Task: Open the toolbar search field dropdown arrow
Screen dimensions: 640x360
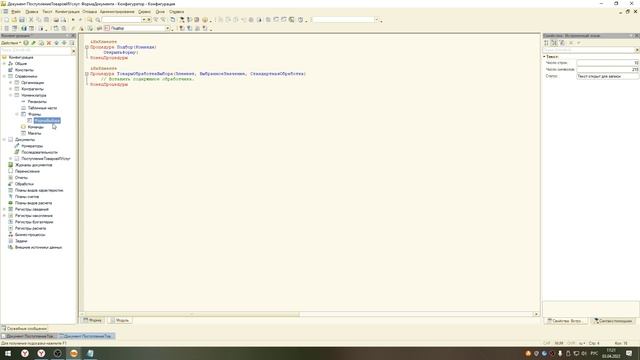Action: [144, 20]
